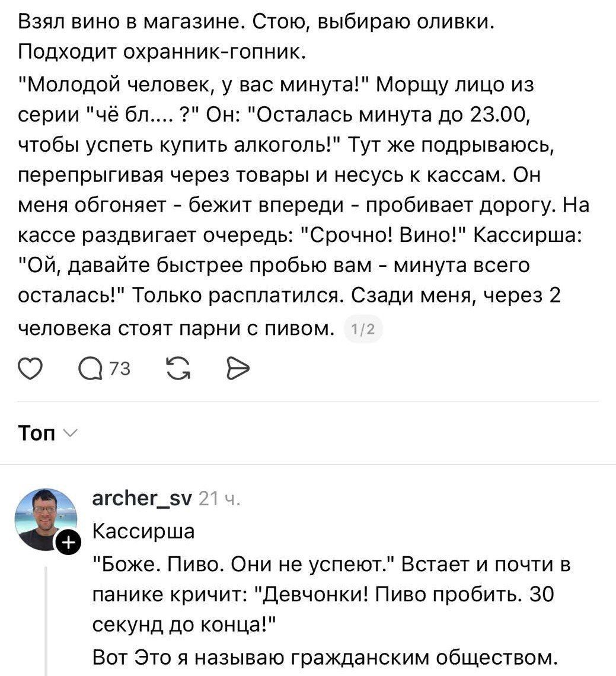The image size is (616, 676).
Task: Expand the chevron next to Топ
Action: [x=69, y=434]
